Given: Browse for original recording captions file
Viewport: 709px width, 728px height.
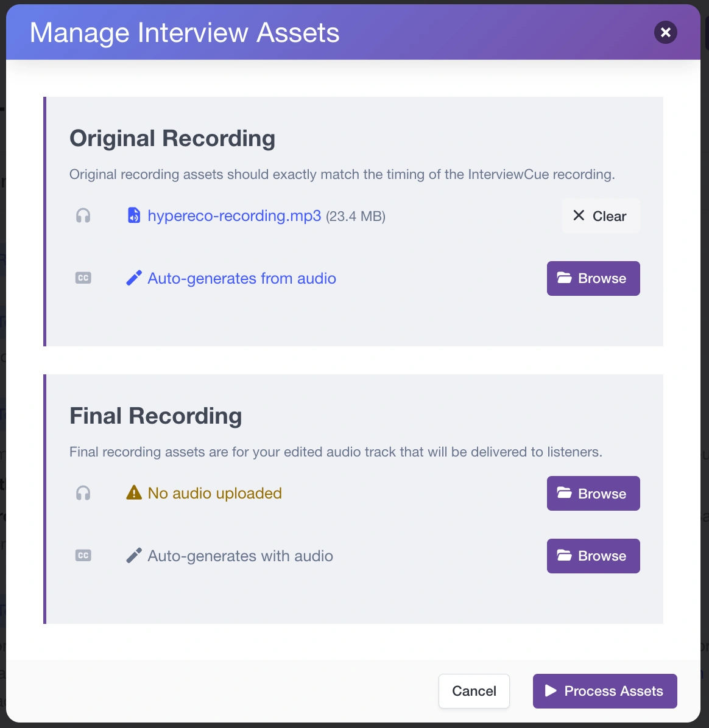Looking at the screenshot, I should 593,278.
